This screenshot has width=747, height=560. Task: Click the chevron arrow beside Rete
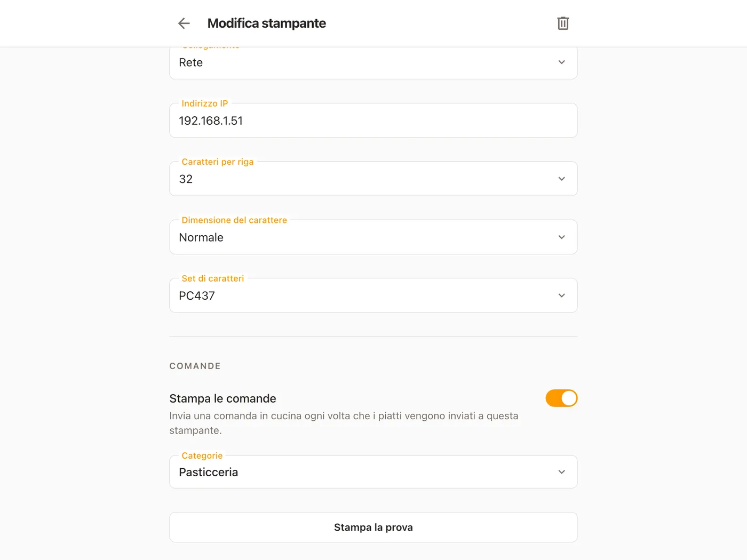coord(561,62)
